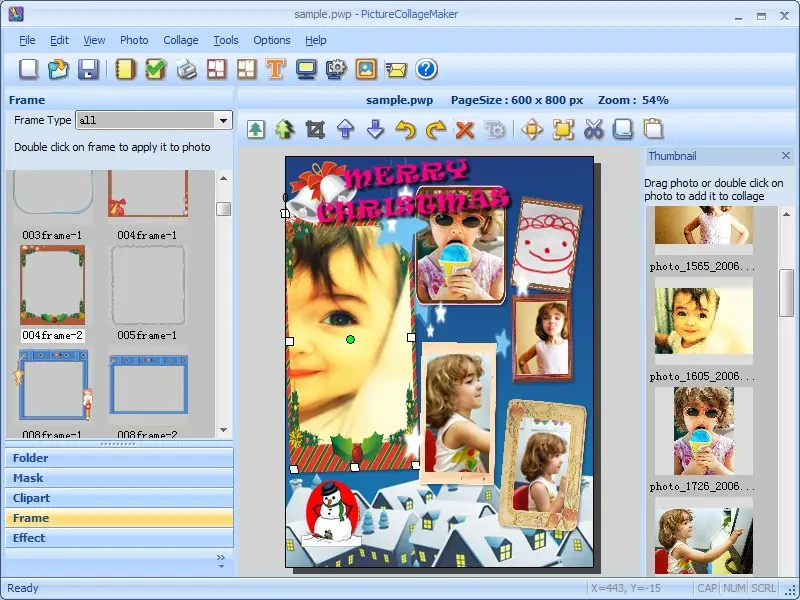Expand the Folder panel in the sidebar
Viewport: 800px width, 600px height.
[x=118, y=458]
